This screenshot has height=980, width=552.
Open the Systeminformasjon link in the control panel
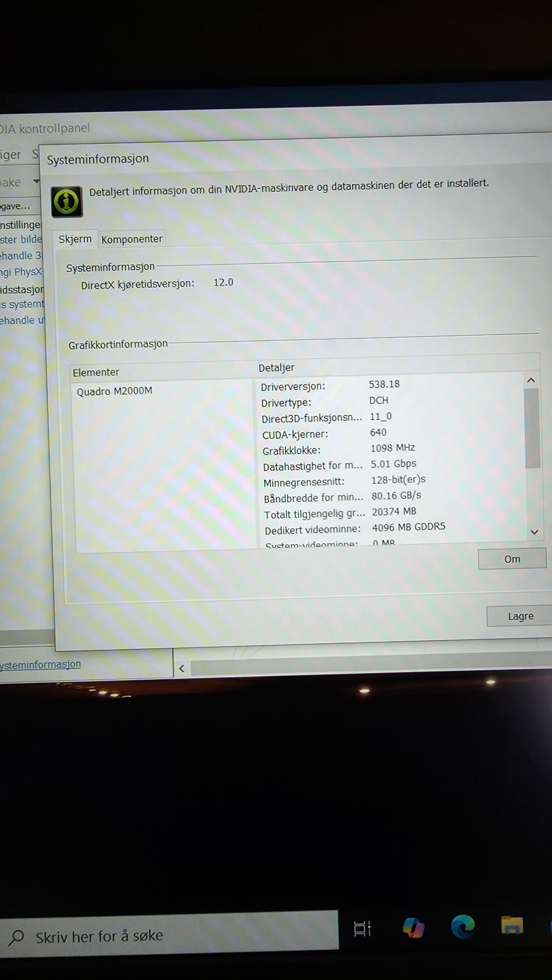click(x=40, y=664)
